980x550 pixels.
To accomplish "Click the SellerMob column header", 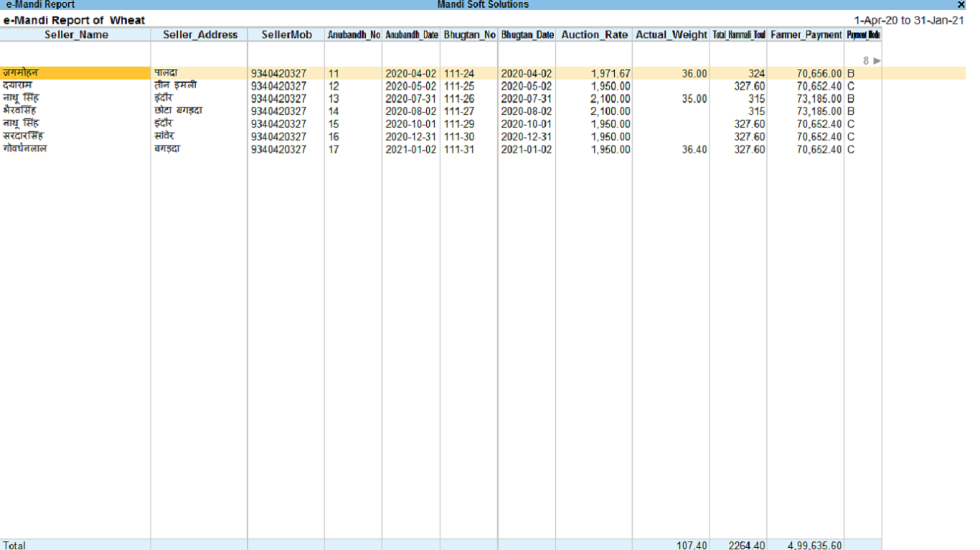I will point(286,34).
